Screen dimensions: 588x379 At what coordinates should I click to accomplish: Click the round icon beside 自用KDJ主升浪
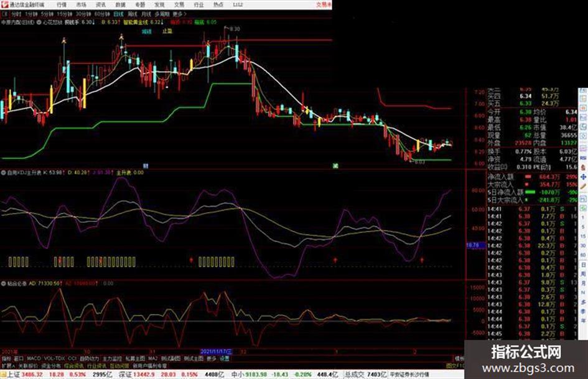click(3, 172)
